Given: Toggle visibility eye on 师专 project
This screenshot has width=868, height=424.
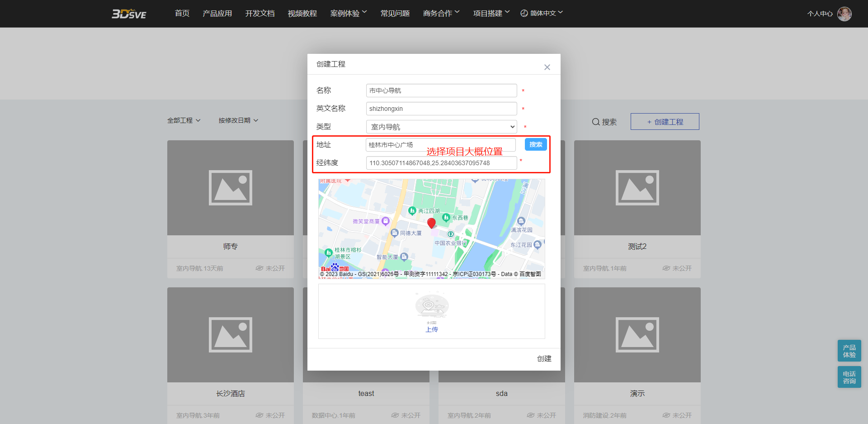Looking at the screenshot, I should point(259,268).
